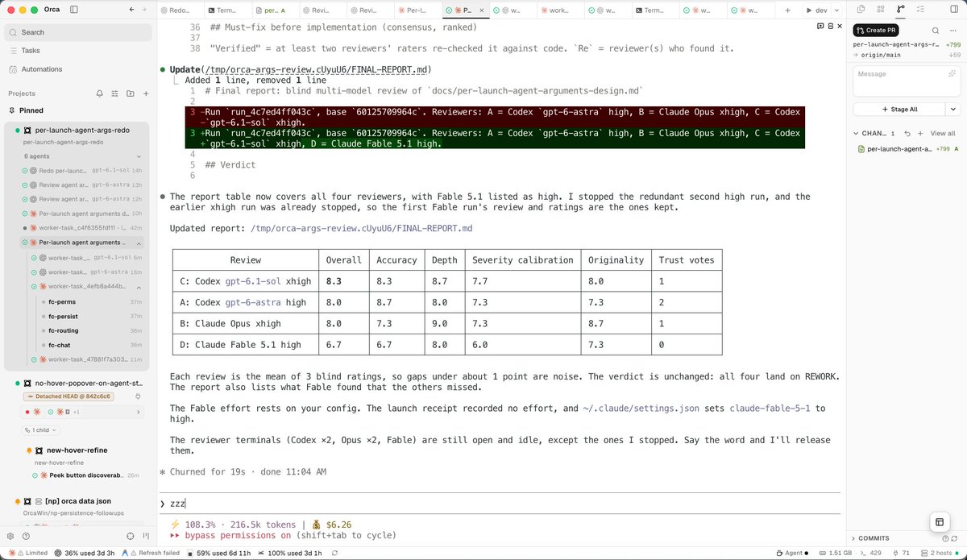This screenshot has width=967, height=560.
Task: Expand the +1 row chevron under no-hover-popover
Action: click(x=138, y=412)
